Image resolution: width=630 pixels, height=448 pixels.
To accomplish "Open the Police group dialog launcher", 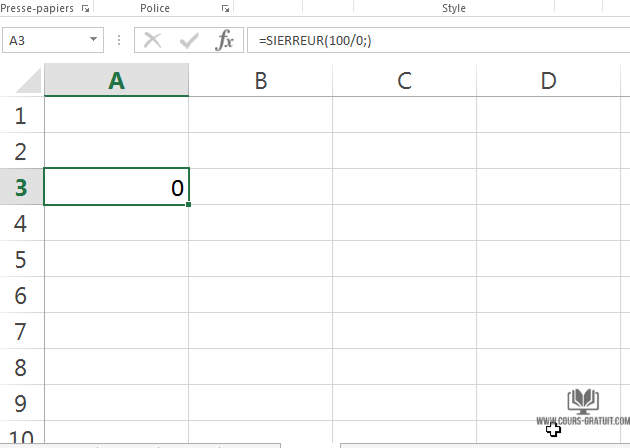I will click(x=226, y=9).
